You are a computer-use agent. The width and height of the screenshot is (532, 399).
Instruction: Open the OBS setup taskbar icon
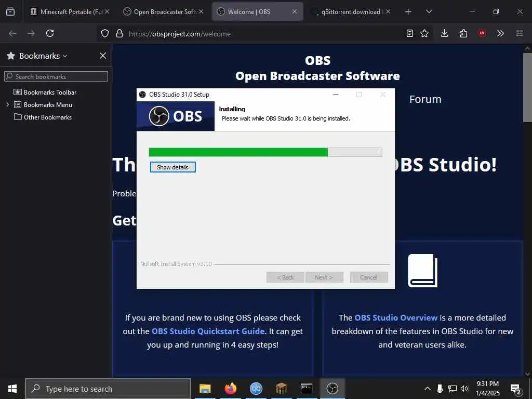pos(332,389)
